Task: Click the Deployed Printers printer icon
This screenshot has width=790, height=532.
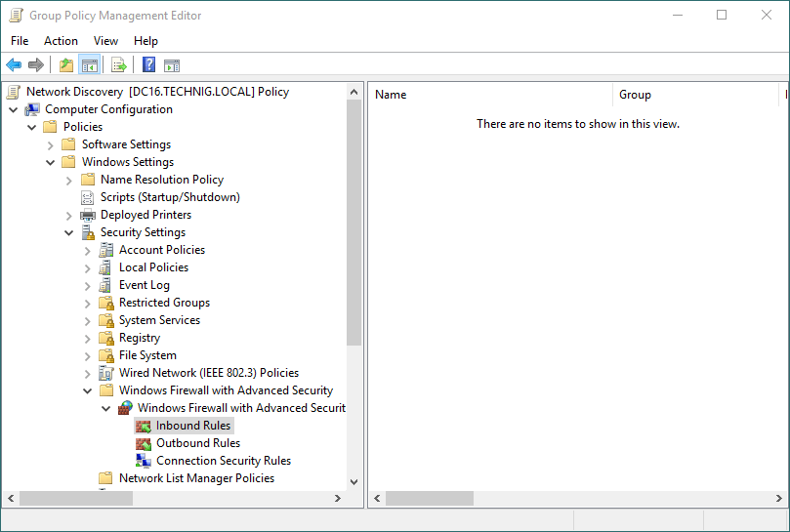Action: 88,215
